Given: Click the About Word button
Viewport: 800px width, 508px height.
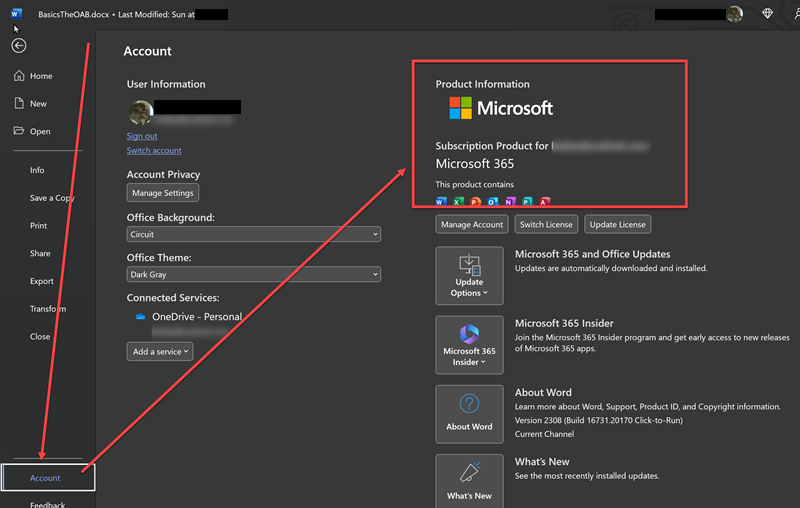Looking at the screenshot, I should [x=469, y=414].
